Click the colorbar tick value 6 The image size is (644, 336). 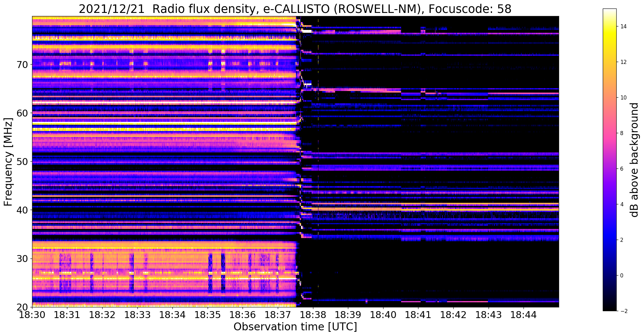tap(622, 169)
